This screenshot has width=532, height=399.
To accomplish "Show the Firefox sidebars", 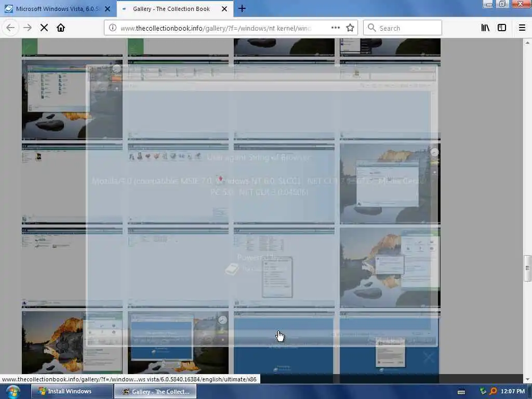I will 502,28.
